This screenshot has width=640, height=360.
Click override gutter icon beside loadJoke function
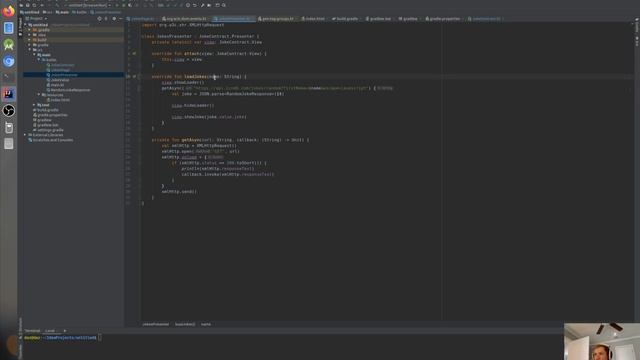pos(134,76)
